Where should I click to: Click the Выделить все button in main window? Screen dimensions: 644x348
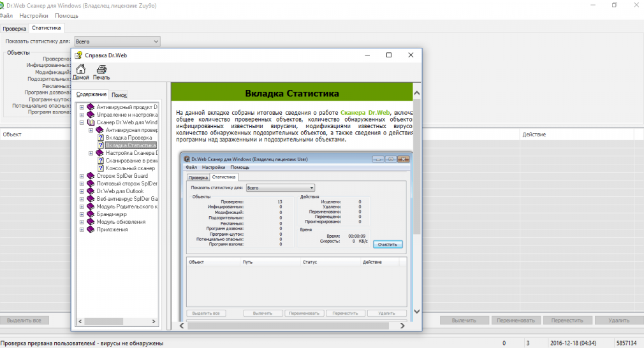coord(24,320)
